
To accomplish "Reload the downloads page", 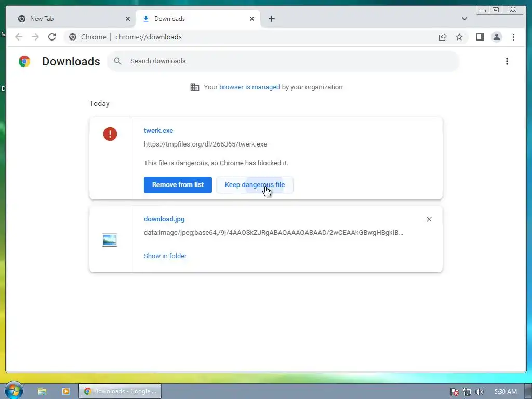I will click(x=52, y=37).
